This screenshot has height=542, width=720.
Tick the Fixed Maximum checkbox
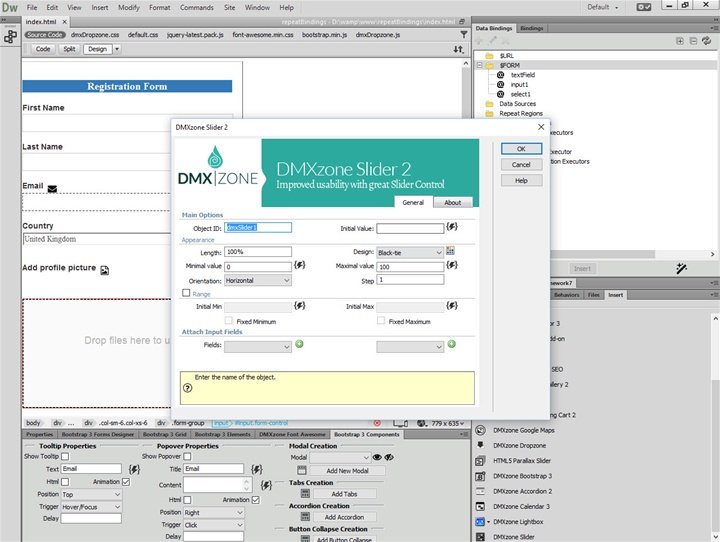pos(381,321)
